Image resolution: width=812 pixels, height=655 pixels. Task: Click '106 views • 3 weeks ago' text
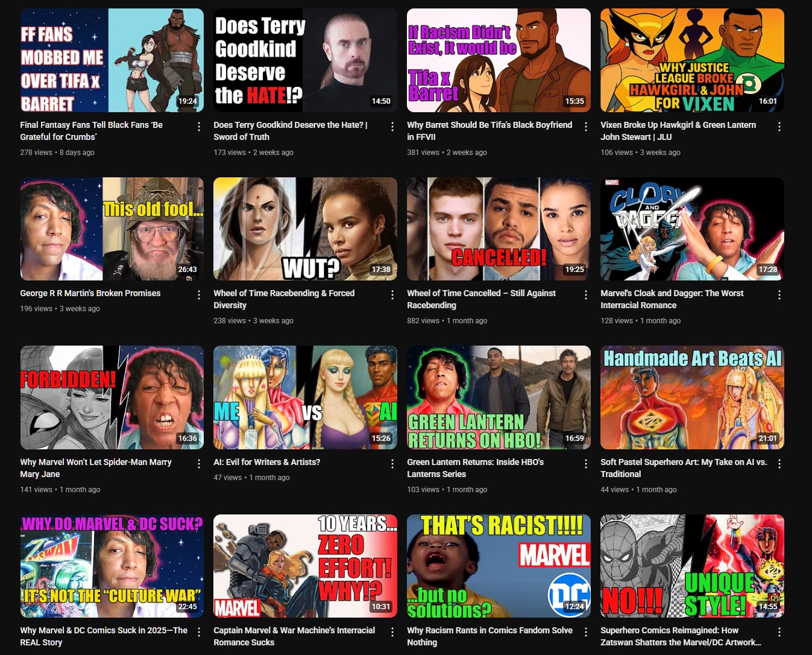pyautogui.click(x=640, y=153)
